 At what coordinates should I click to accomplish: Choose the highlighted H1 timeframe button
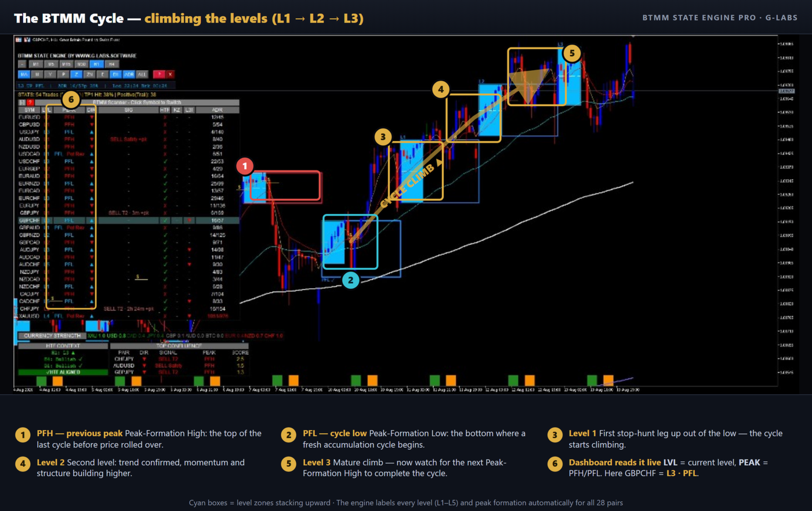point(96,64)
